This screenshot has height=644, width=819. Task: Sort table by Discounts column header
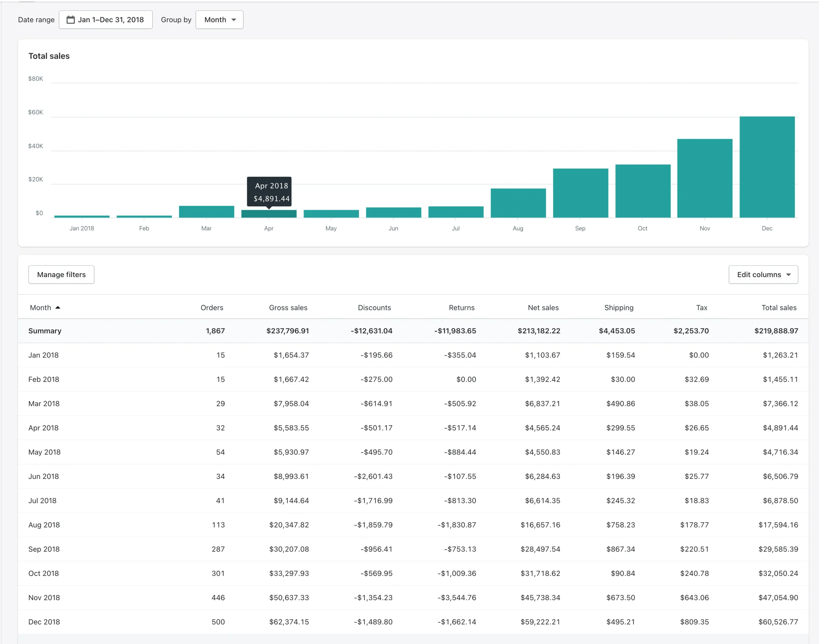[x=374, y=307]
